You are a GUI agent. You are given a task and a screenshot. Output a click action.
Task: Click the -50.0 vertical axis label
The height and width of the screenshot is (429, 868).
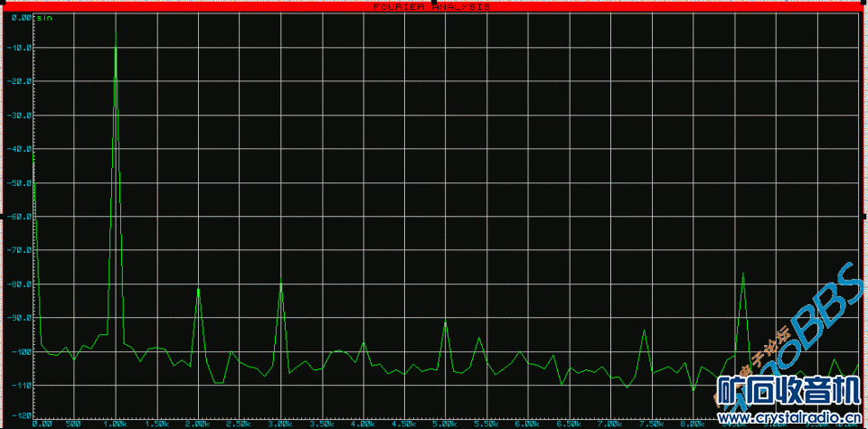click(x=18, y=183)
